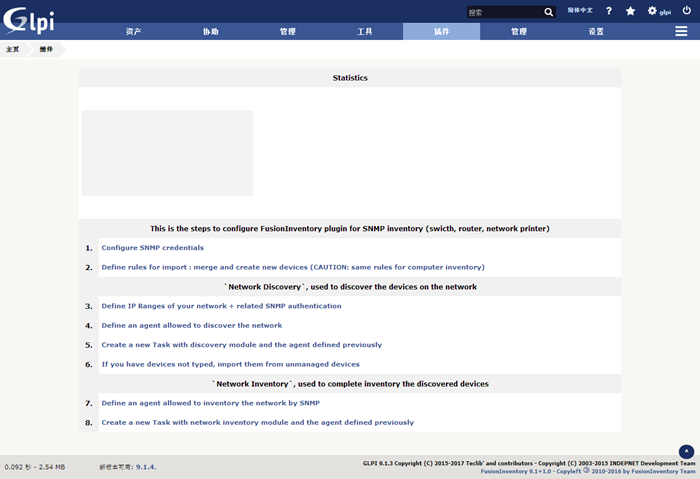Open Configure SNMP credentials link
The height and width of the screenshot is (479, 700).
(153, 248)
